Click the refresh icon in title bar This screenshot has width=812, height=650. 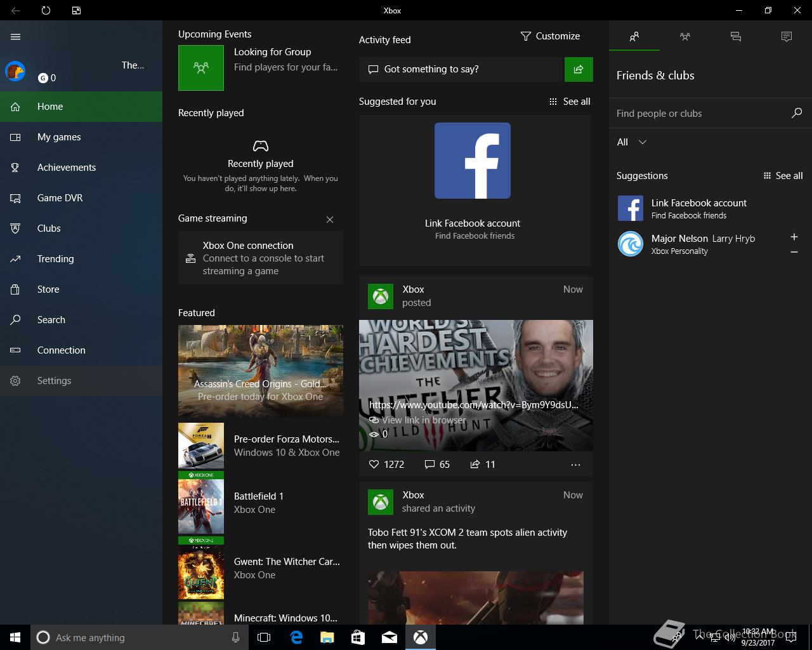pyautogui.click(x=46, y=10)
